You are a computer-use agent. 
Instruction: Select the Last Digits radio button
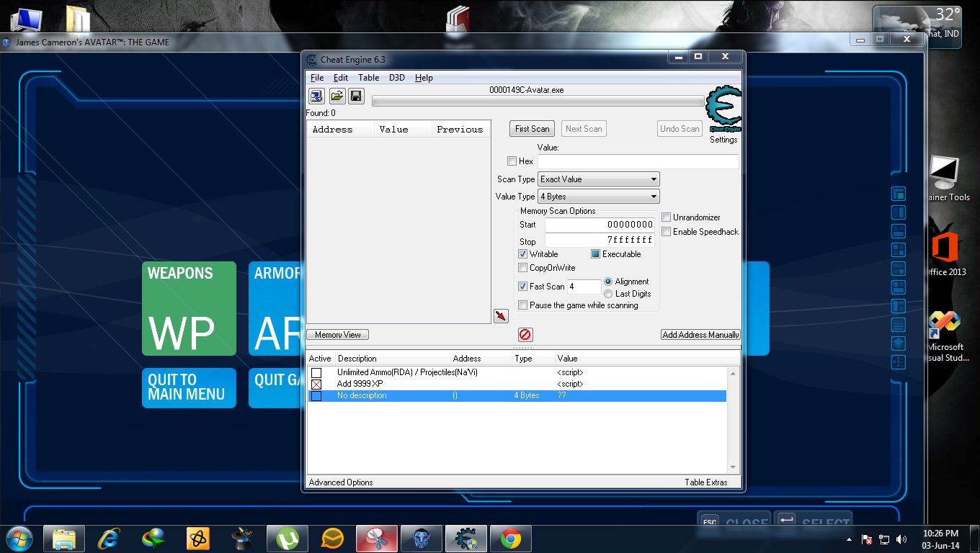point(608,294)
